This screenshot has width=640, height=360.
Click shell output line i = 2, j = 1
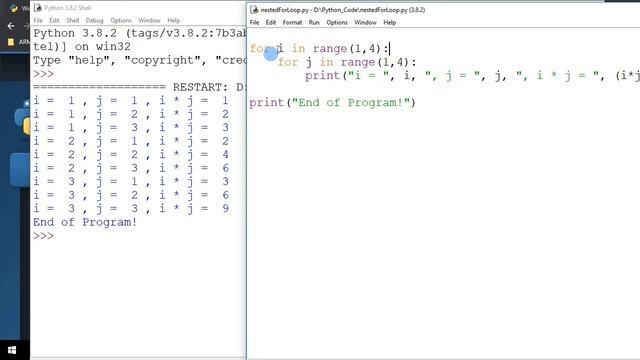(x=131, y=141)
